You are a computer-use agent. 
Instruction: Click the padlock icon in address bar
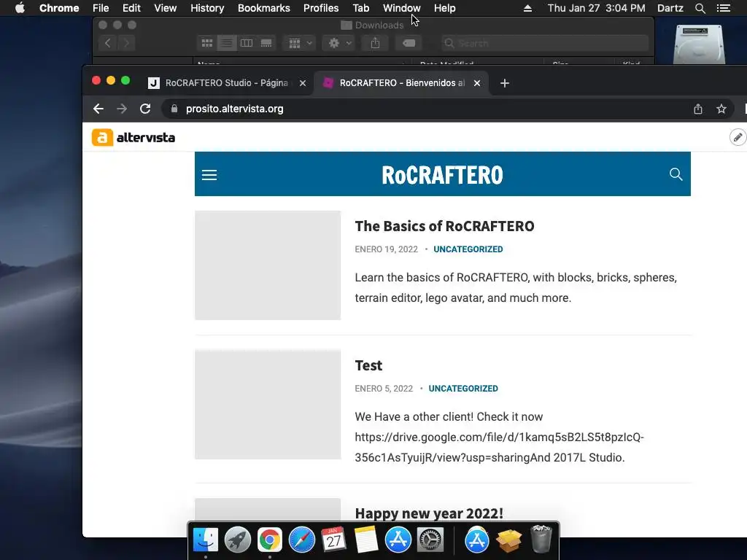click(x=174, y=109)
